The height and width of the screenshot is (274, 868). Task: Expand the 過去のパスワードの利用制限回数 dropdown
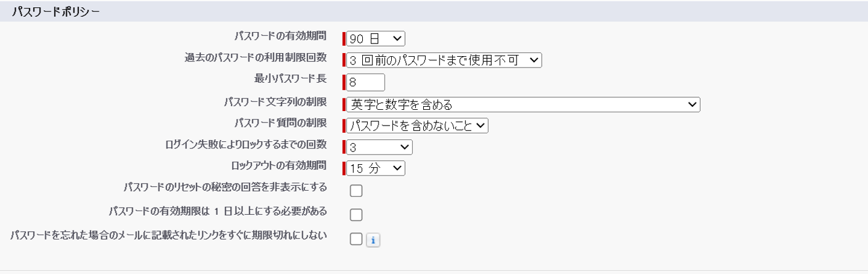pyautogui.click(x=444, y=60)
